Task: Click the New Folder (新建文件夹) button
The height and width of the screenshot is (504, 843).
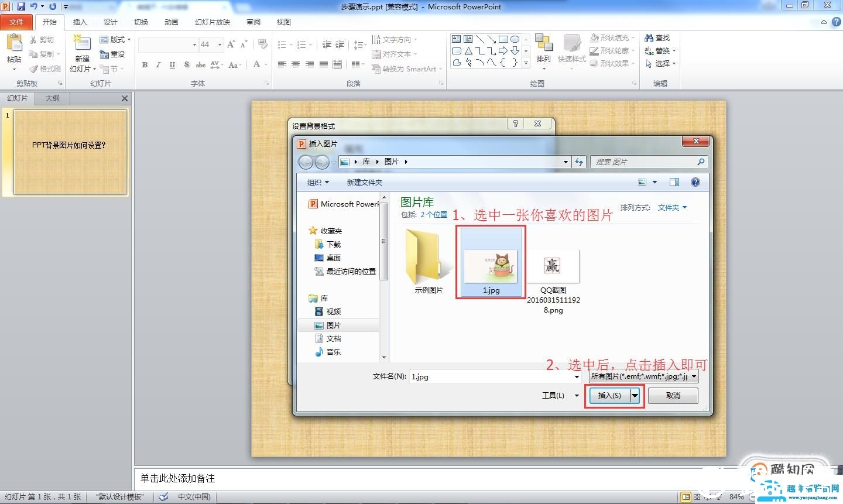Action: point(364,183)
